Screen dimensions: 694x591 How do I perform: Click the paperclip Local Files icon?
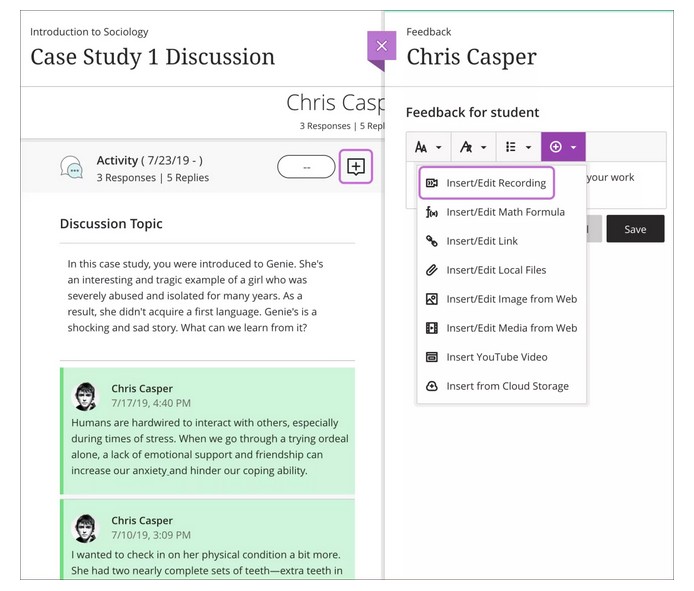click(x=432, y=270)
